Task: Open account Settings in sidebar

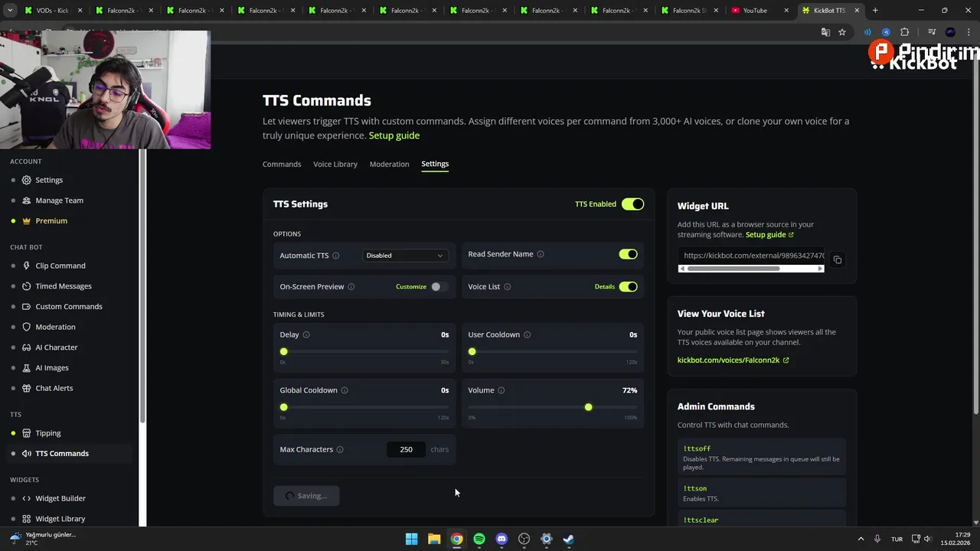Action: 49,180
